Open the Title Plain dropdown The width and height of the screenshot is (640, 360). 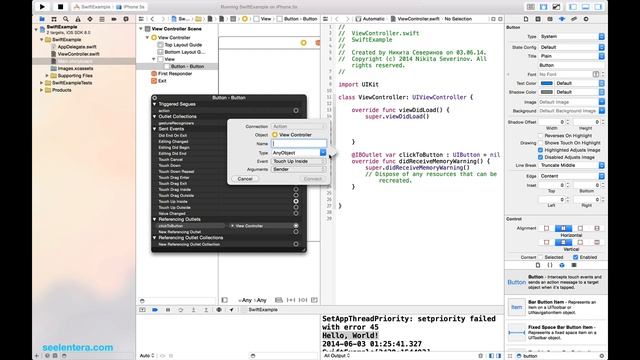coord(572,56)
